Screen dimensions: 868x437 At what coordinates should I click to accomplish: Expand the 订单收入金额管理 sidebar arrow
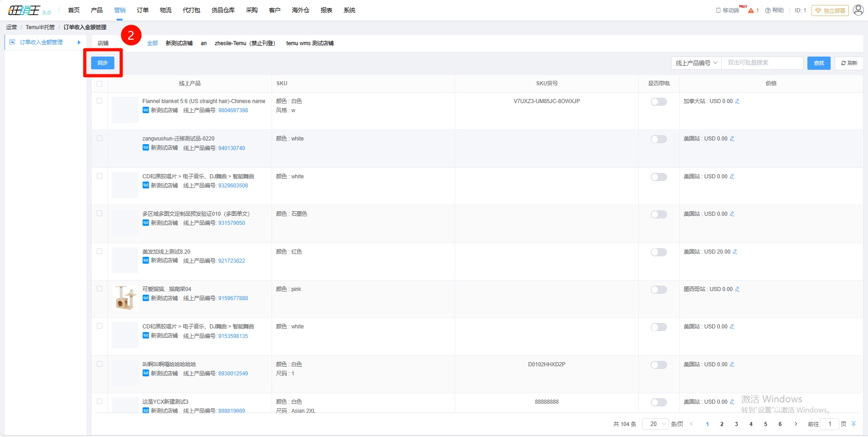tap(79, 42)
